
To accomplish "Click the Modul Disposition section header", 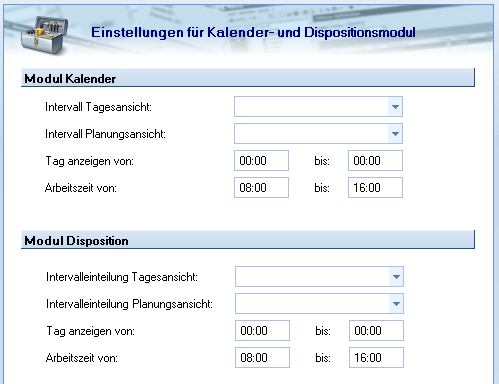I will [x=248, y=240].
